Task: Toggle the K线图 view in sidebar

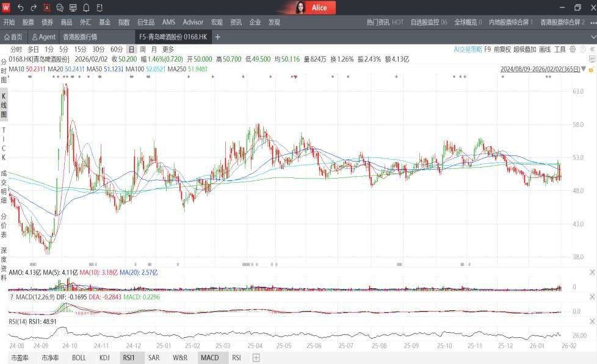Action: pyautogui.click(x=4, y=105)
